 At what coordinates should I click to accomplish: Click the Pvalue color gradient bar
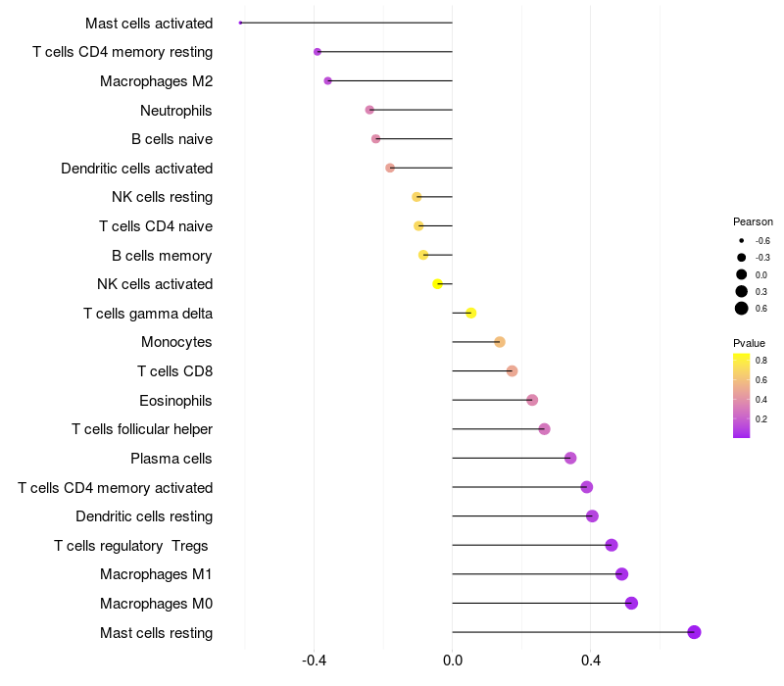[741, 395]
